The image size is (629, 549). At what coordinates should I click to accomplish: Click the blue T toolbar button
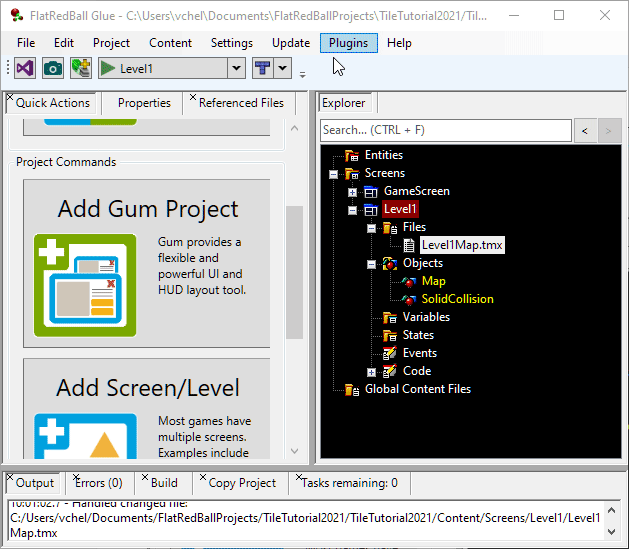(x=262, y=68)
